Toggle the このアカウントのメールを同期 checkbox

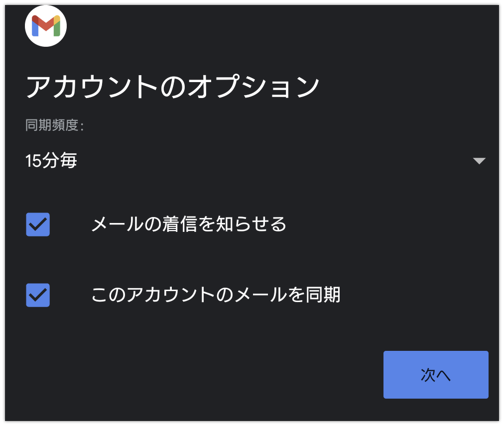point(38,295)
